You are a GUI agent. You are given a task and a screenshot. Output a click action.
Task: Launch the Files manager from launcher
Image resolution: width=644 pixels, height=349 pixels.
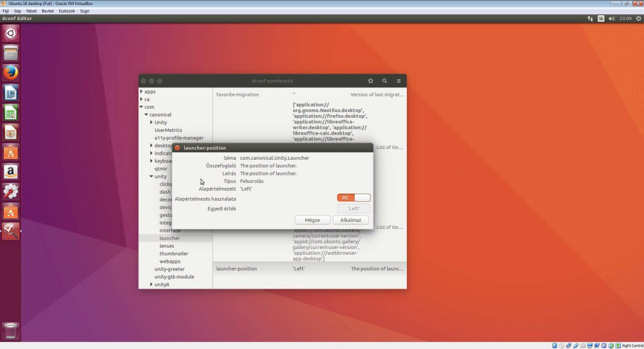[11, 53]
